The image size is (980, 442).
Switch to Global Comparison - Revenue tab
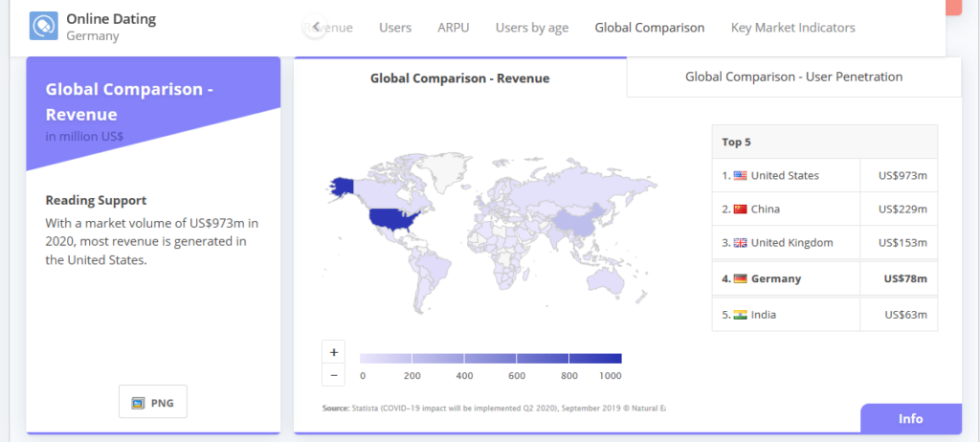[x=460, y=78]
